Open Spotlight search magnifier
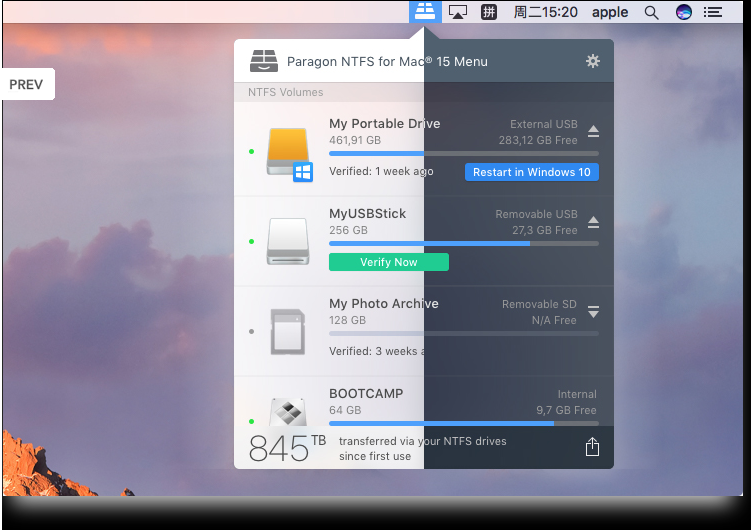Screen dimensions: 751x531 point(651,12)
